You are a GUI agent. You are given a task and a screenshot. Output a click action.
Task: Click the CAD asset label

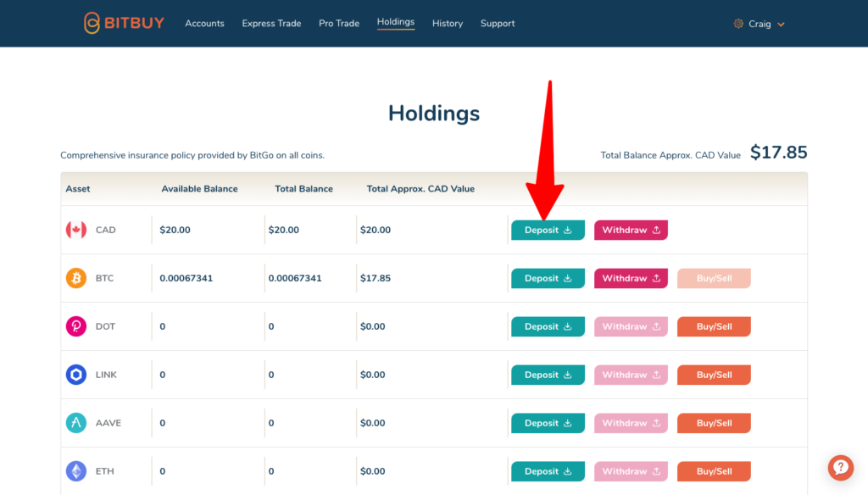point(106,230)
